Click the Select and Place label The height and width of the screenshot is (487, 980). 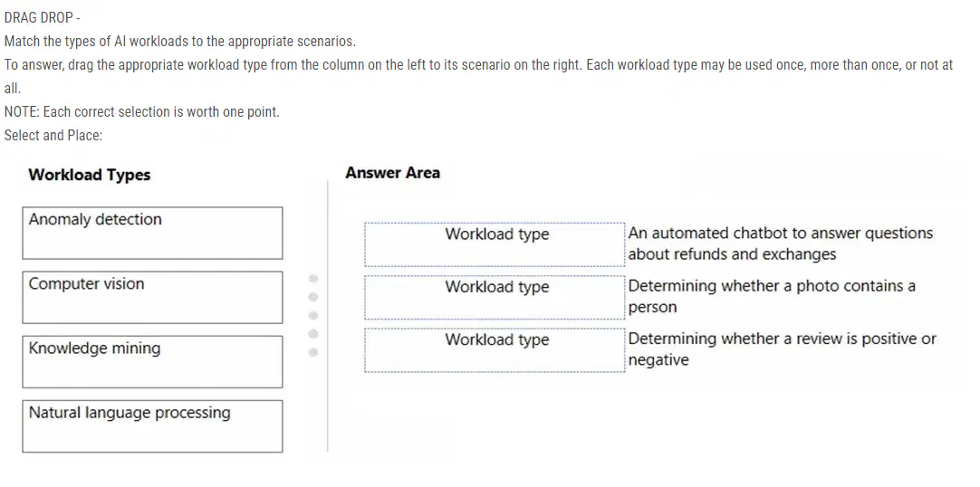point(53,135)
